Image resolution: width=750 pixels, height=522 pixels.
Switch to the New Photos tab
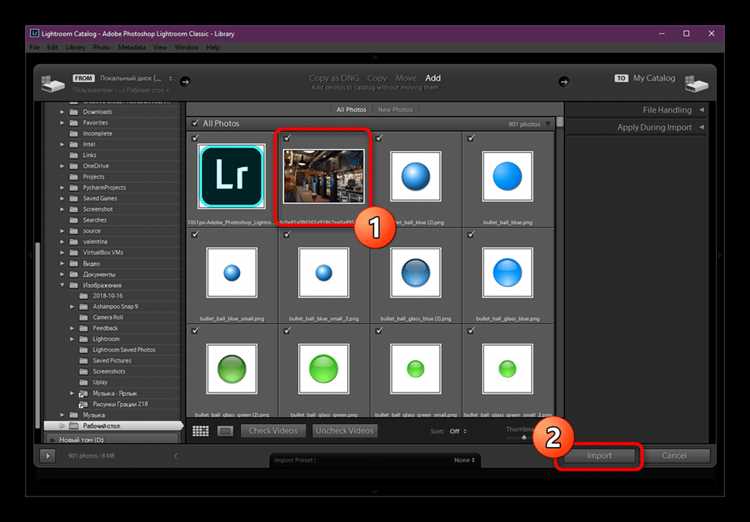[x=395, y=110]
